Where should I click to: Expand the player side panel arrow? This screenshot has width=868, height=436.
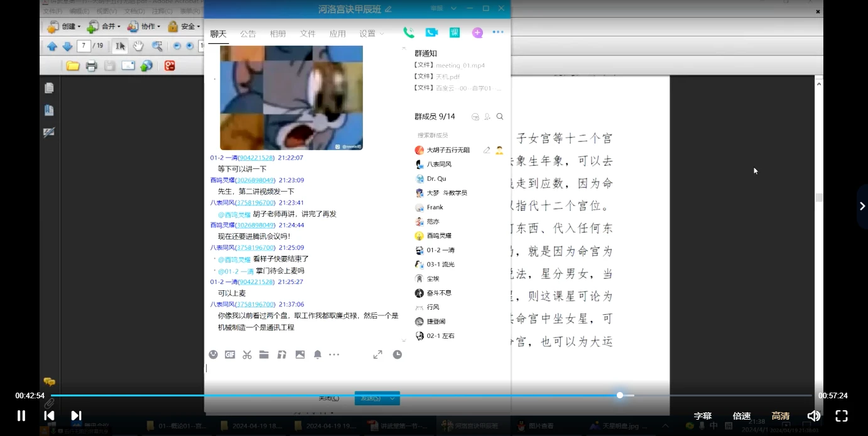(x=862, y=206)
